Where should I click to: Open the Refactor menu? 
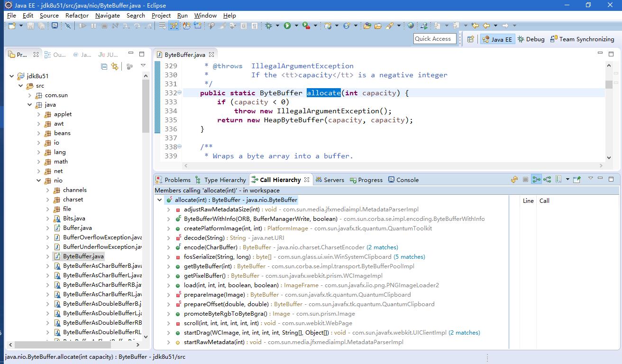(77, 15)
